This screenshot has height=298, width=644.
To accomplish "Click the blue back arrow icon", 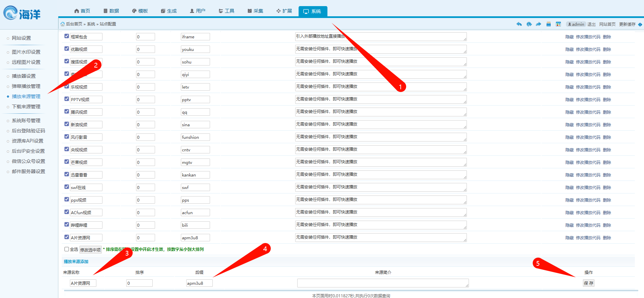I will (519, 24).
